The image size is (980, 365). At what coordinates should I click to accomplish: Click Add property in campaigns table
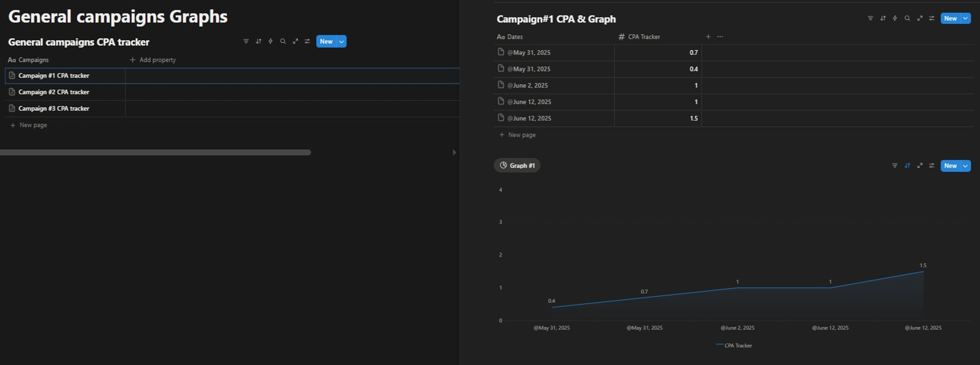153,60
